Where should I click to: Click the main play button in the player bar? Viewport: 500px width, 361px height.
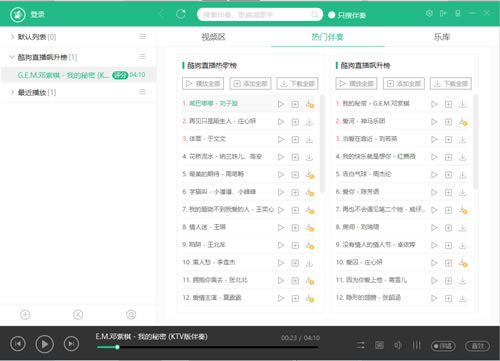tap(45, 344)
